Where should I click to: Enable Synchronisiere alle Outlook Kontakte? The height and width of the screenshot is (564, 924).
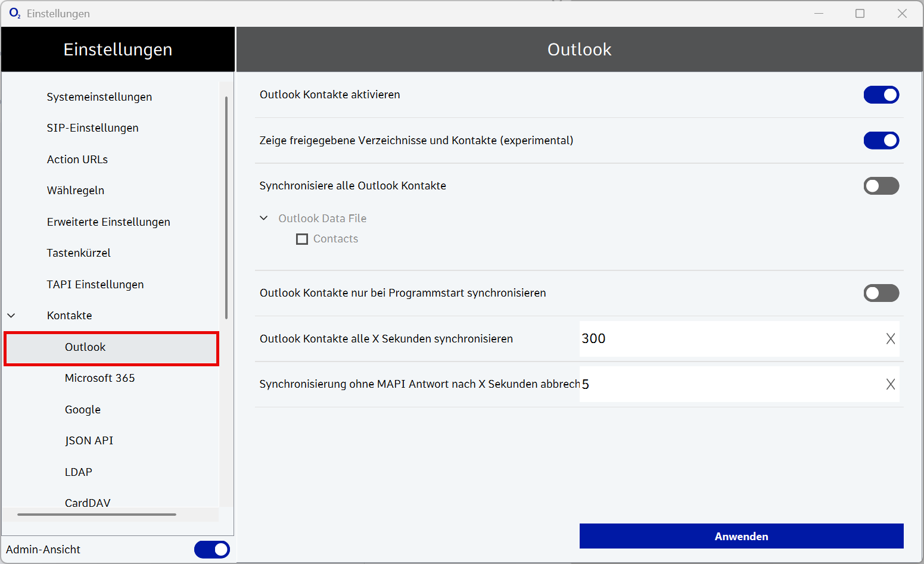(881, 186)
